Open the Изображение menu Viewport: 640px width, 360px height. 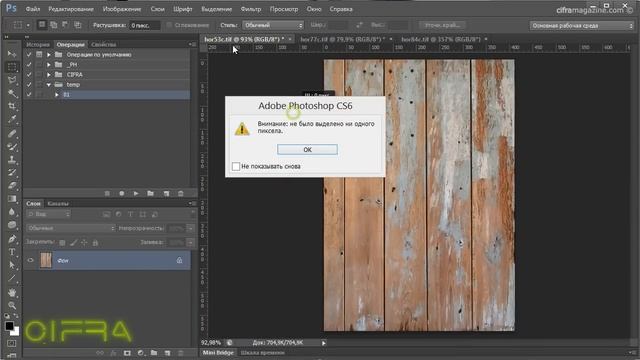[x=122, y=9]
